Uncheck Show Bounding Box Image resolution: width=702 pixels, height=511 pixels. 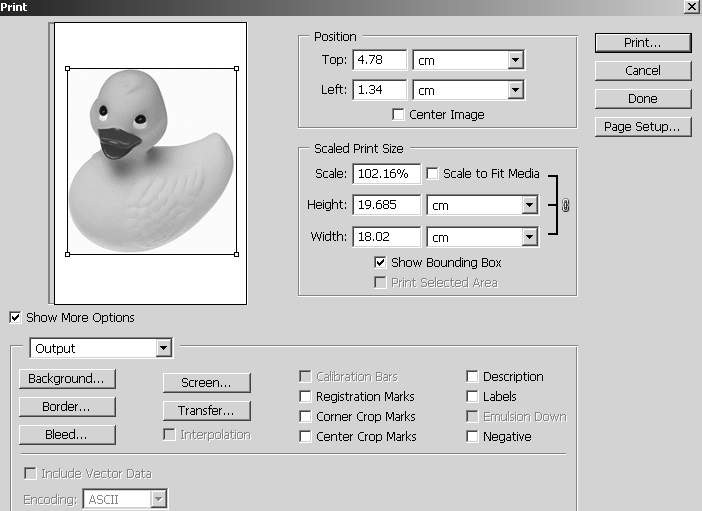[380, 262]
